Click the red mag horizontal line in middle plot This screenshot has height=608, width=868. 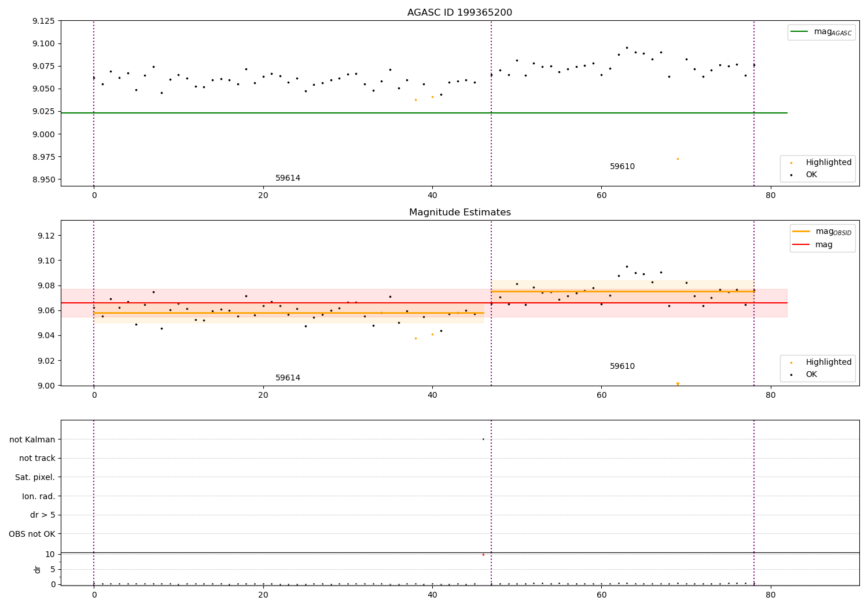click(x=424, y=303)
